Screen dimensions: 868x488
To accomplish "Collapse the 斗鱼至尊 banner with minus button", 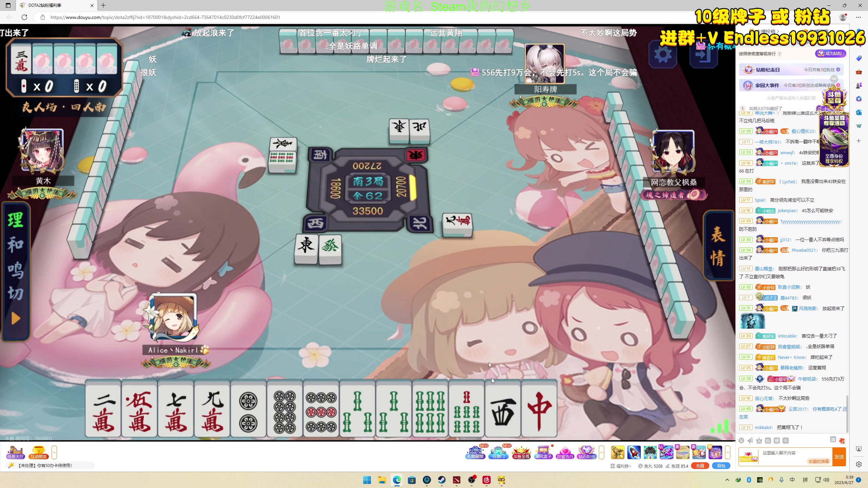I will click(x=834, y=79).
